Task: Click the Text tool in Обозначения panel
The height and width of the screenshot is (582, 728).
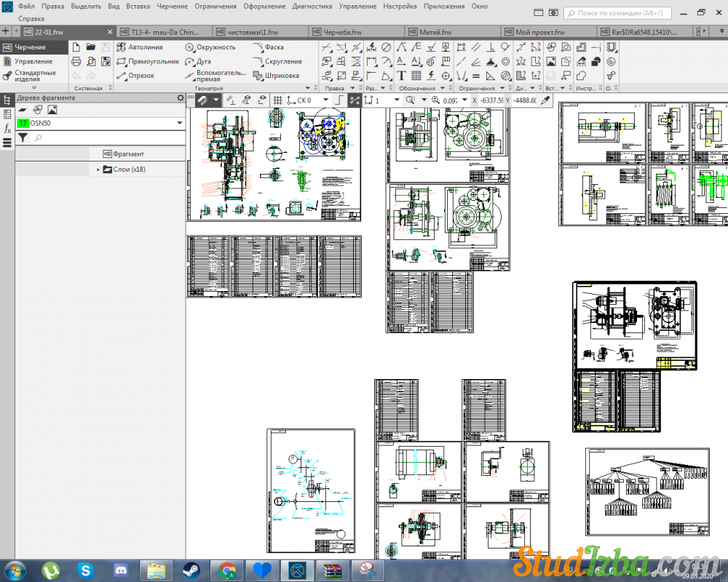Action: click(x=401, y=76)
